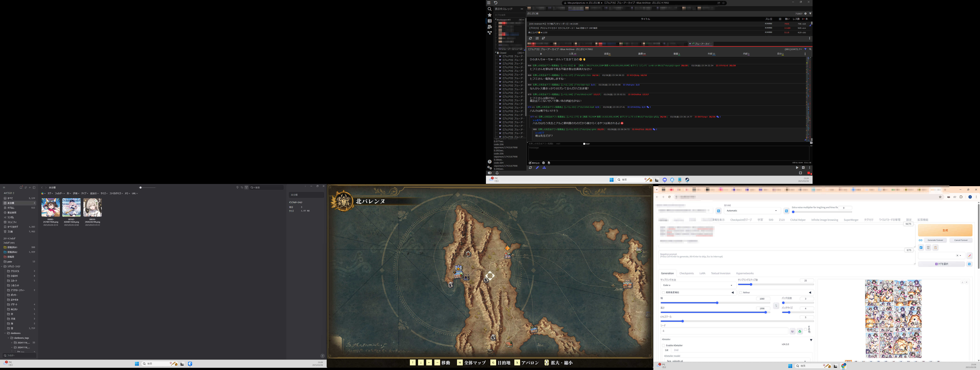Enable the Refiner checkbox
Screen dimensions: 980x370
click(x=741, y=293)
